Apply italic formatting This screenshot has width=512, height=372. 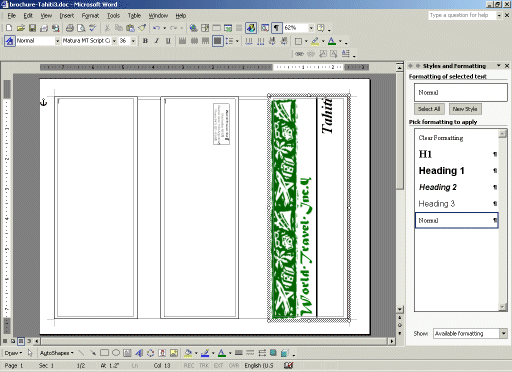pos(157,41)
